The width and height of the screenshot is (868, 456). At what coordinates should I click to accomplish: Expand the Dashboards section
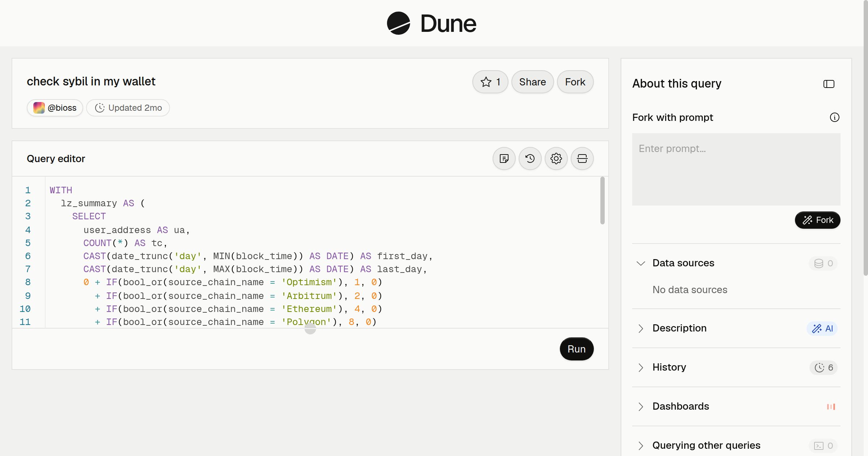[x=641, y=406]
